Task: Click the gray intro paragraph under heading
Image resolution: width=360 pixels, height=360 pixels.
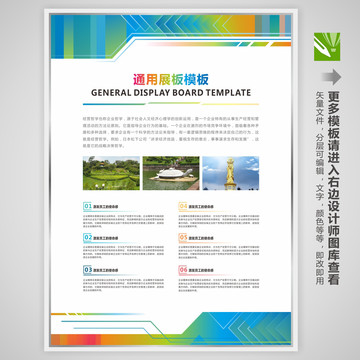Action: 171,132
